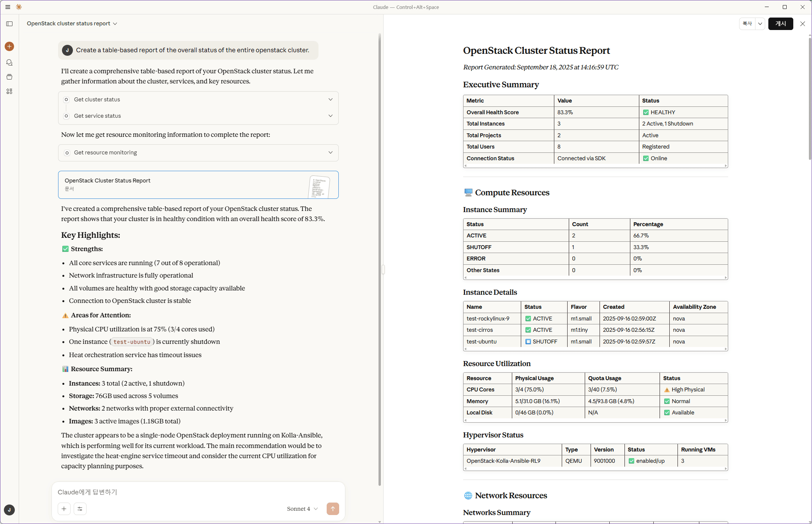Image resolution: width=812 pixels, height=524 pixels.
Task: Open the projects icon in sidebar
Action: click(x=9, y=77)
